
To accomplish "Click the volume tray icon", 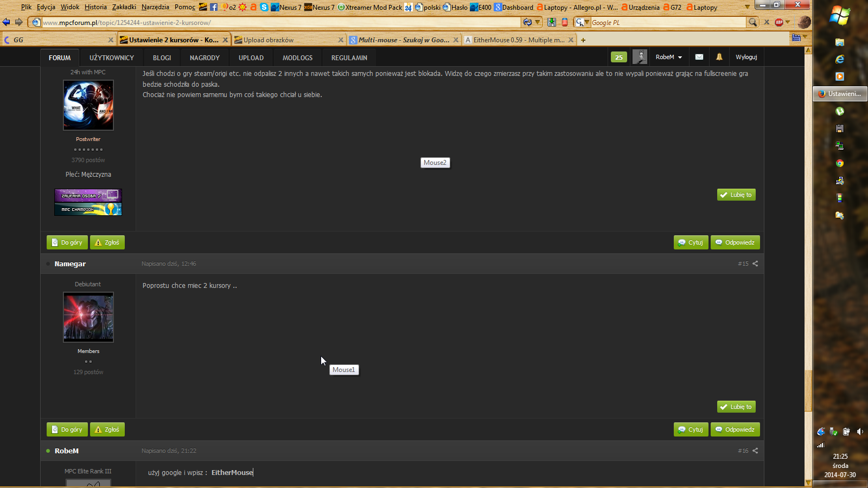I will tap(860, 432).
